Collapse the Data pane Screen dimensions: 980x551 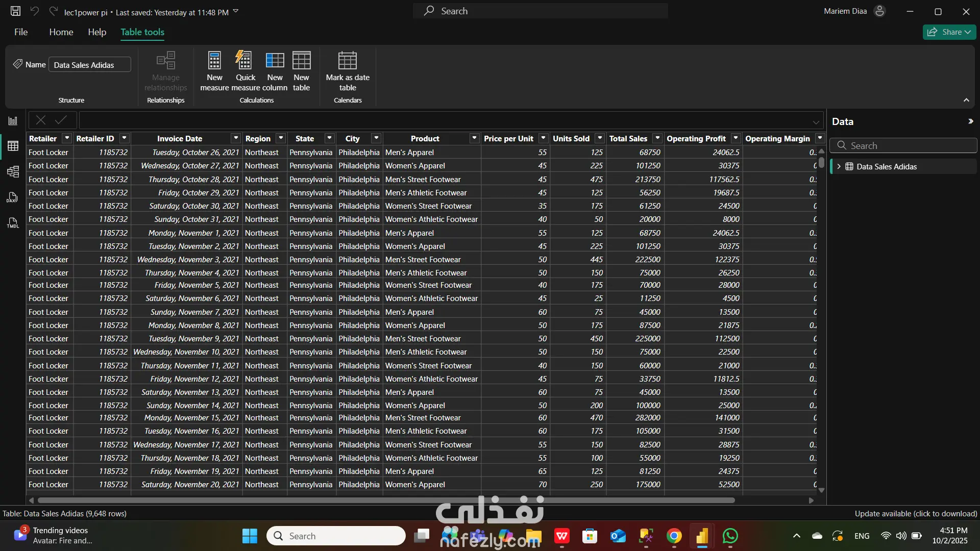coord(970,121)
